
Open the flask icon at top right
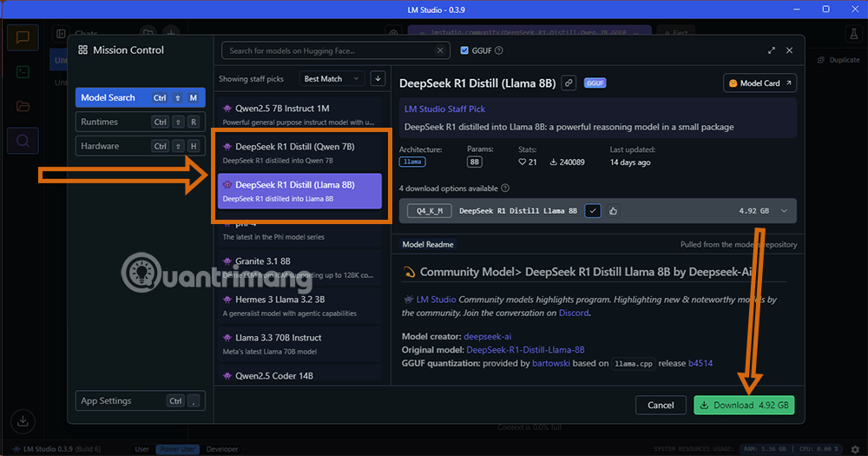point(854,34)
